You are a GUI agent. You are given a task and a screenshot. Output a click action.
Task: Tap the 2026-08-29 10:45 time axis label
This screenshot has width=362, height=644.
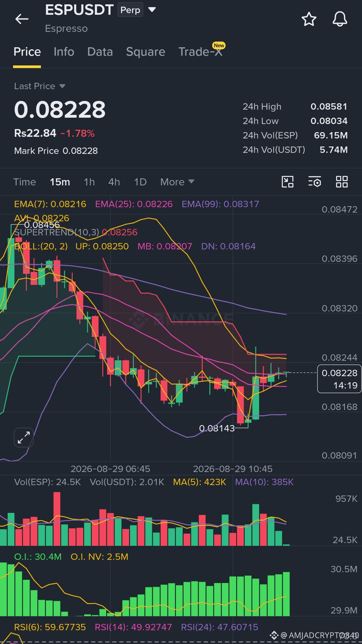tap(233, 469)
